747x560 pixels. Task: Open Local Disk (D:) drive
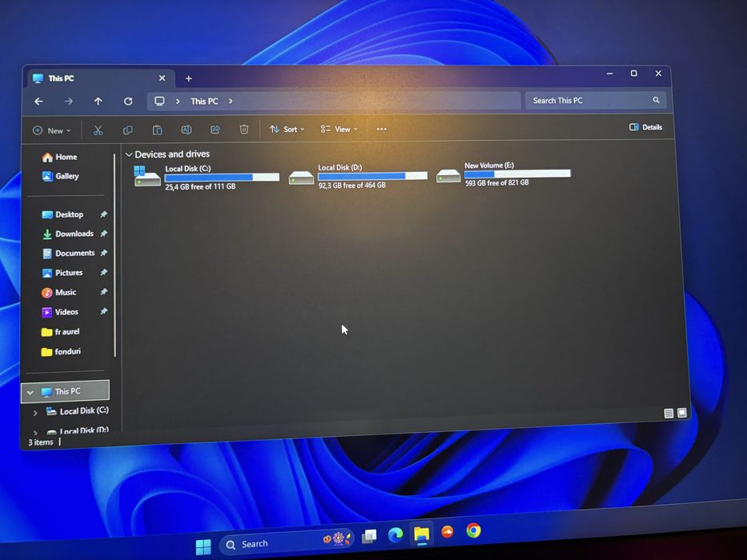point(358,176)
